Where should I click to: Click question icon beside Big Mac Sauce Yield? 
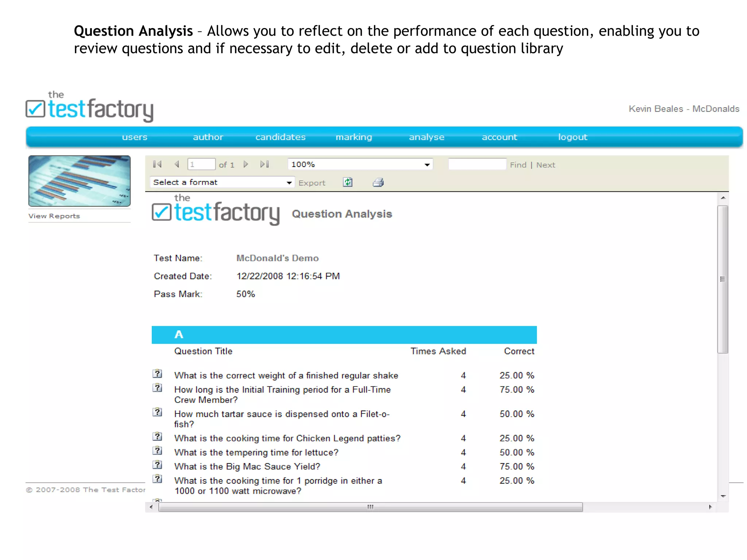click(x=157, y=465)
